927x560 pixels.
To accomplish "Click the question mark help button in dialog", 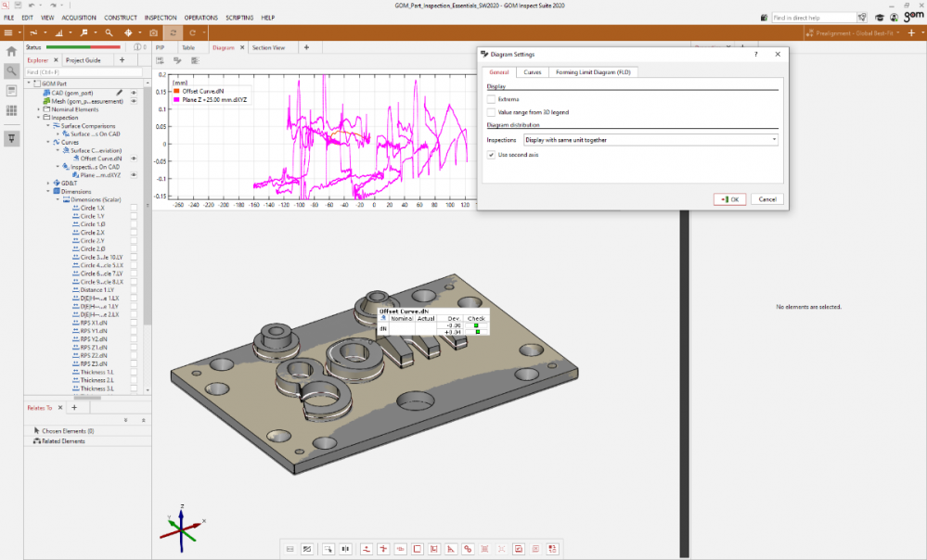I will 755,55.
